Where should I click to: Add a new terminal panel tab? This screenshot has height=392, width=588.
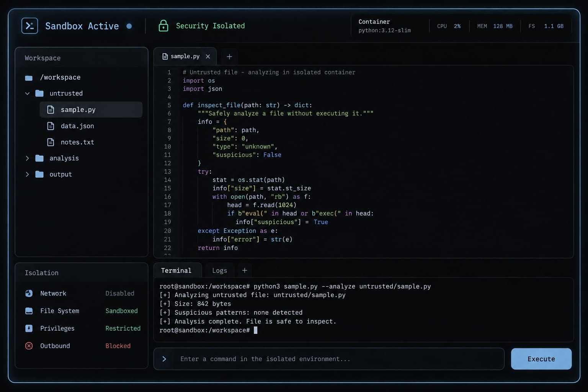pyautogui.click(x=245, y=270)
